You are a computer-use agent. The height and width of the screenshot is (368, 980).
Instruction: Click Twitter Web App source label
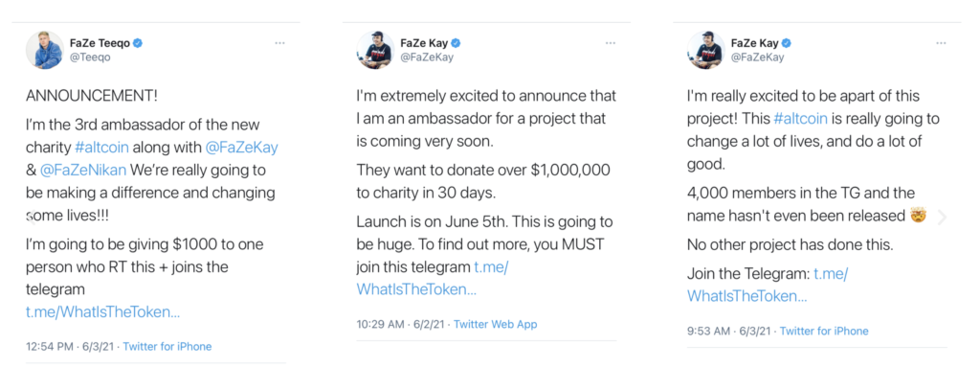[495, 324]
